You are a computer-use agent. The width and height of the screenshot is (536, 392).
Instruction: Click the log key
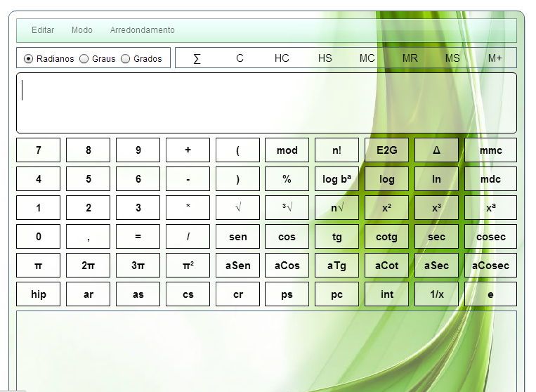[x=386, y=178]
